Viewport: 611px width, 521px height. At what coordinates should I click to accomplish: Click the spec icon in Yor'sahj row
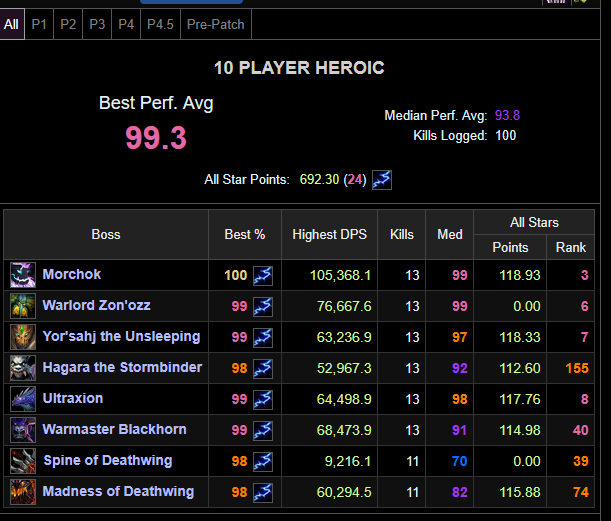point(263,337)
